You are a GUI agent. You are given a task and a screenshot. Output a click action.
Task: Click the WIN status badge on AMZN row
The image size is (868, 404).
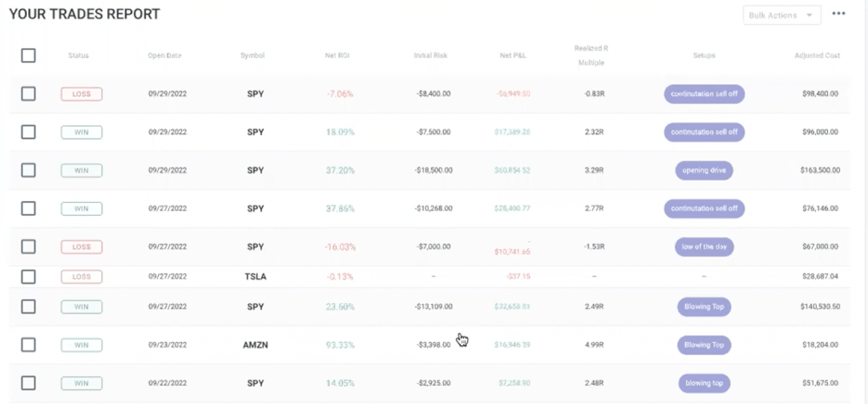click(x=81, y=344)
